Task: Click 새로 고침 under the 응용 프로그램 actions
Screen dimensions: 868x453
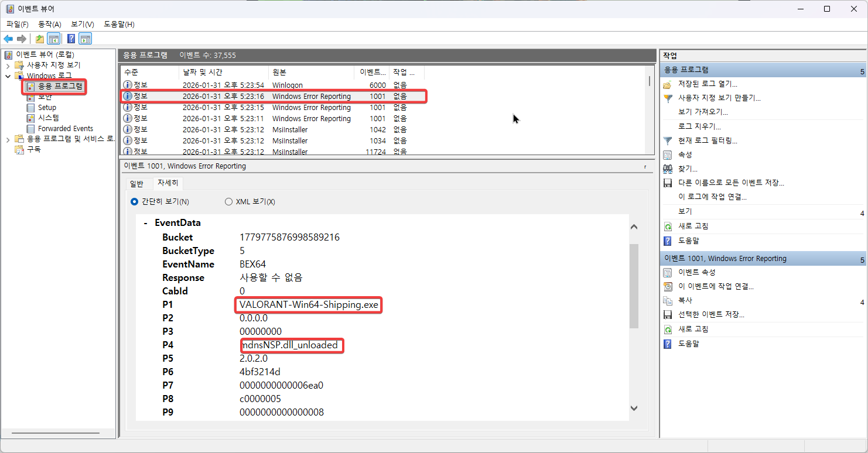Action: (x=693, y=226)
